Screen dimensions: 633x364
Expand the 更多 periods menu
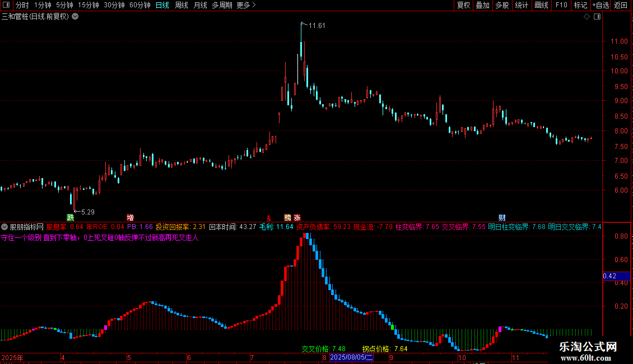point(246,5)
